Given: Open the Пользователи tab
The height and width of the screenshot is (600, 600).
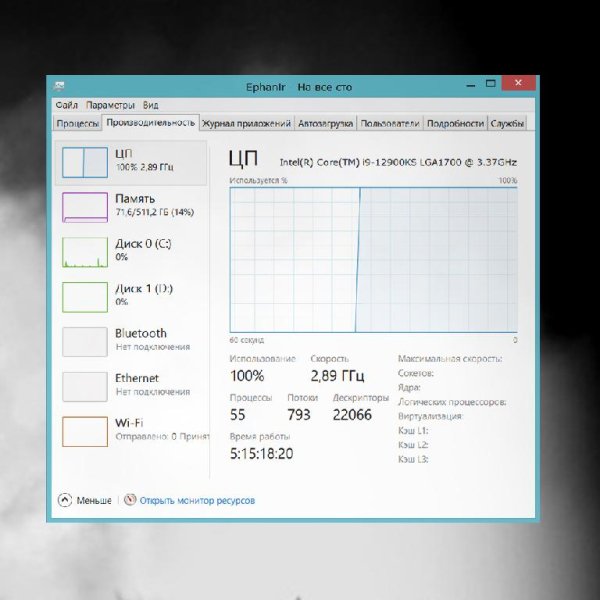Looking at the screenshot, I should tap(390, 124).
